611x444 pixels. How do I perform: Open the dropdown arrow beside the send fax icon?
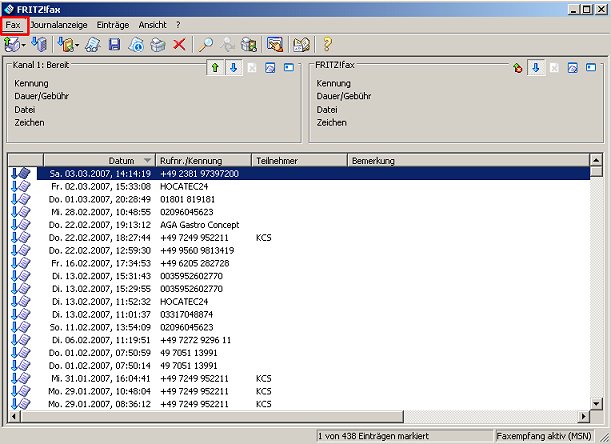click(x=24, y=45)
